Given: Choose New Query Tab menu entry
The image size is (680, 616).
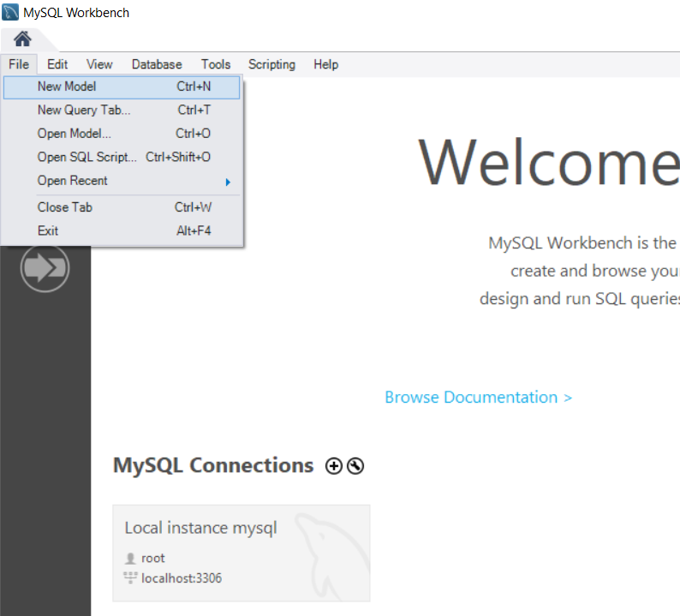Looking at the screenshot, I should pos(122,111).
